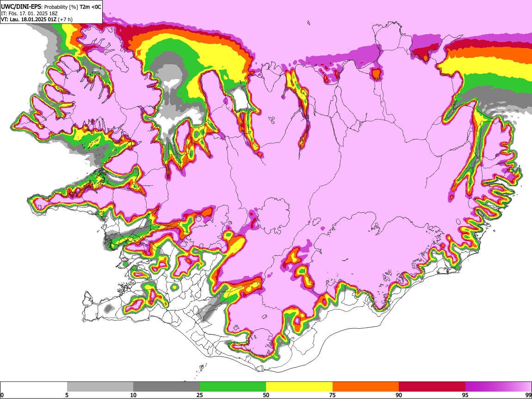Click the UWC/DINI-EPS title text
This screenshot has height=399, width=532.
[20, 7]
